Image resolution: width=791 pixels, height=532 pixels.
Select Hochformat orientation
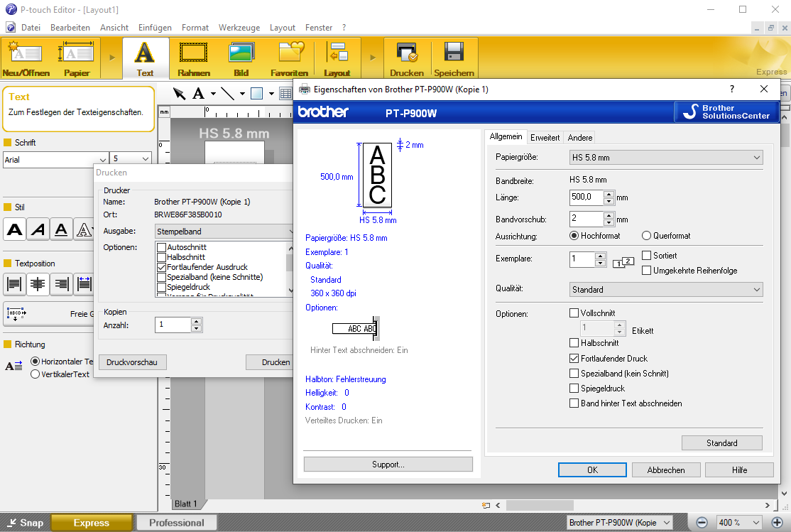[574, 236]
